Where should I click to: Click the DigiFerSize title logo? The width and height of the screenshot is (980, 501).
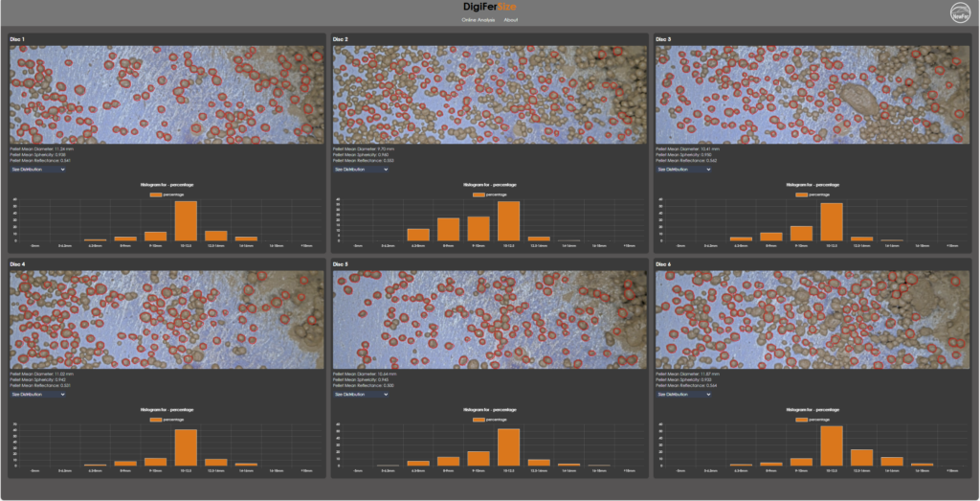click(489, 8)
